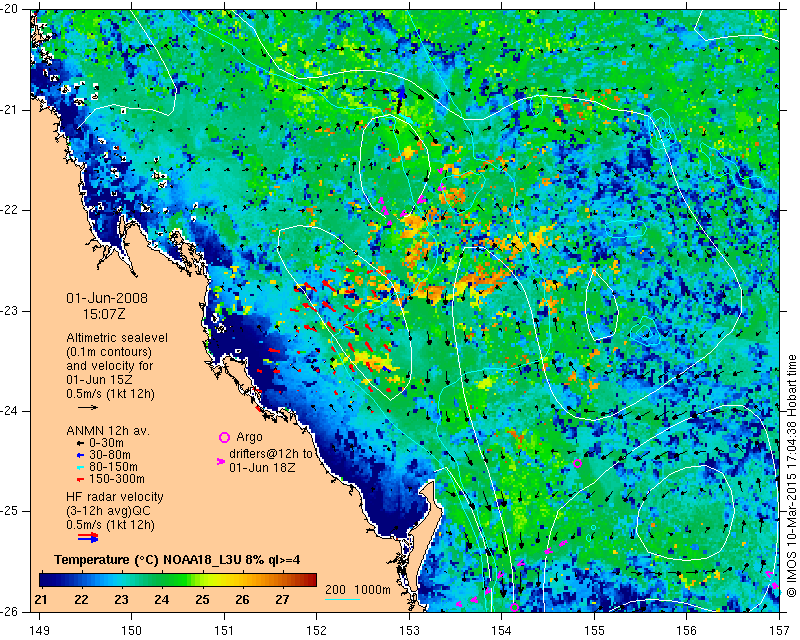Click the '0.5m/s (1kt 12h)' HF radar scale text
The width and height of the screenshot is (800, 640).
110,525
